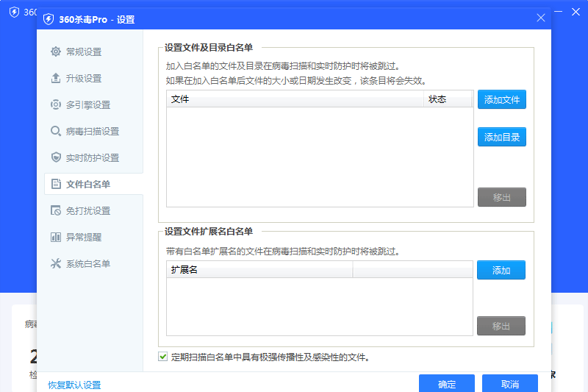Click the shield icon beside 实时防护设置
This screenshot has width=588, height=392.
[56, 157]
